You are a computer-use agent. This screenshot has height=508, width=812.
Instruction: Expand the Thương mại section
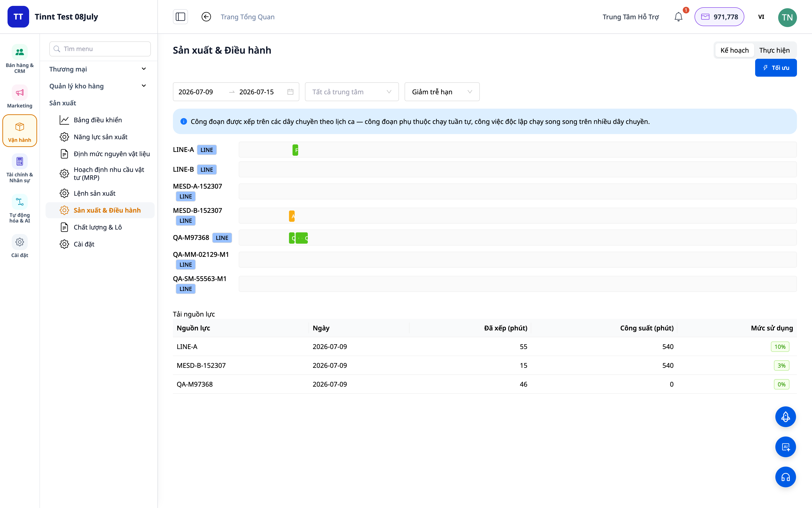pyautogui.click(x=98, y=69)
